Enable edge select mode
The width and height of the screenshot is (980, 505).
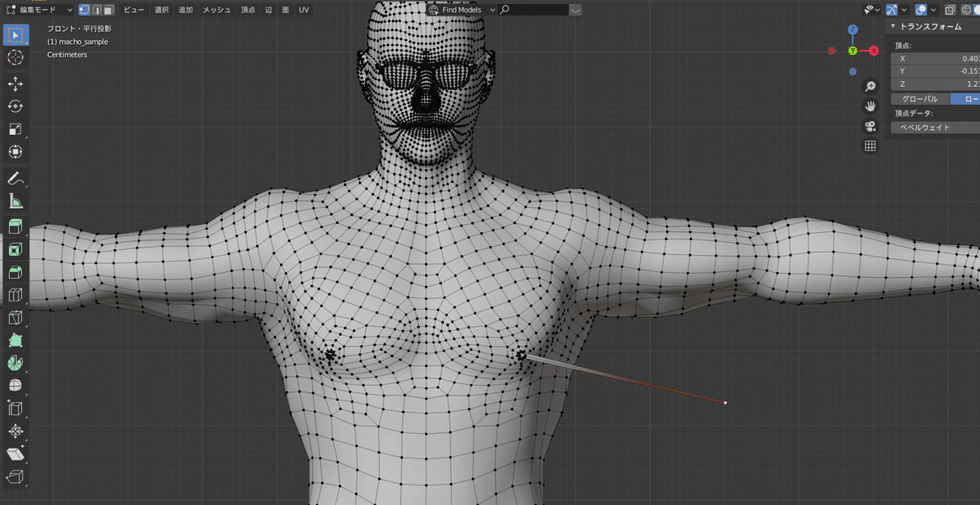pos(96,10)
